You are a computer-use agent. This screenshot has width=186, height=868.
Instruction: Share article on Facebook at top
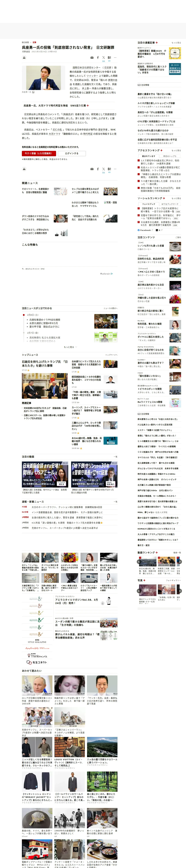98,58
